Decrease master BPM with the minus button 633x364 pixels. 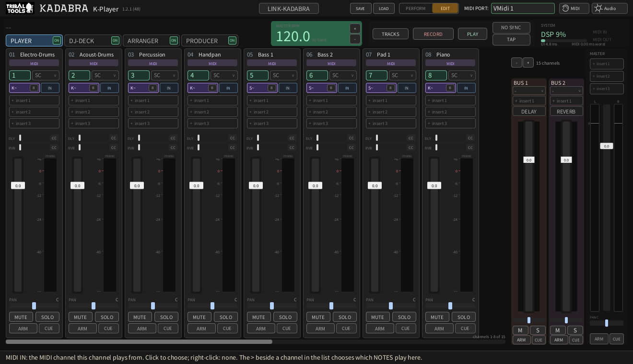tap(355, 39)
